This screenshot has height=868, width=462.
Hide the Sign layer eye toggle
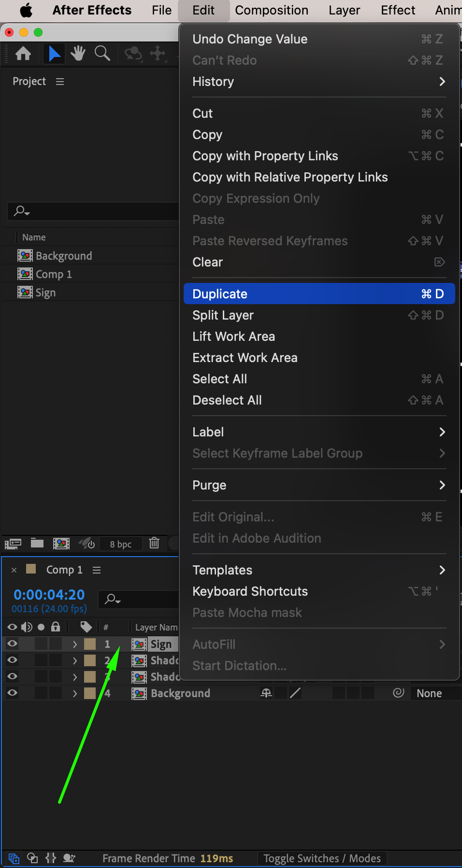tap(12, 644)
